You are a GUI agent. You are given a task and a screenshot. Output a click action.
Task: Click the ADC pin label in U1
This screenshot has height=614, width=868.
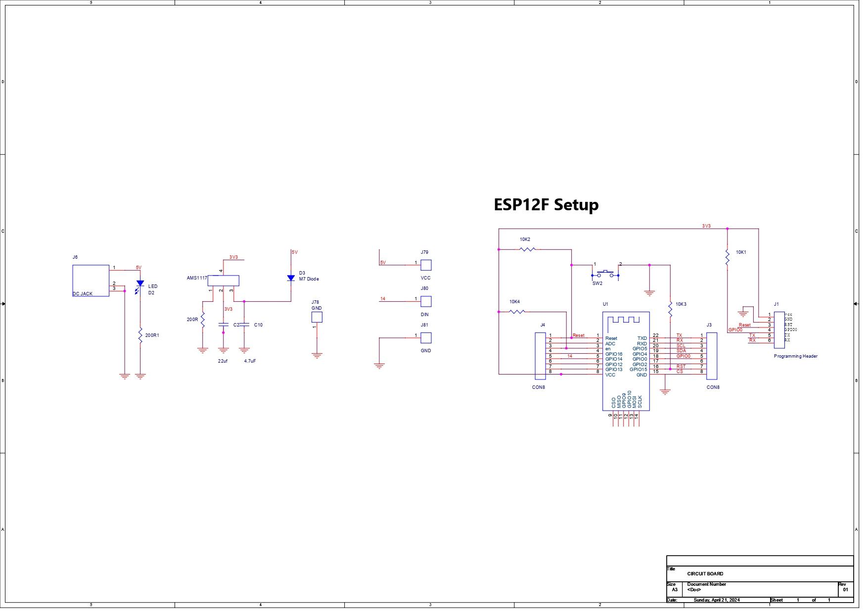pyautogui.click(x=610, y=344)
